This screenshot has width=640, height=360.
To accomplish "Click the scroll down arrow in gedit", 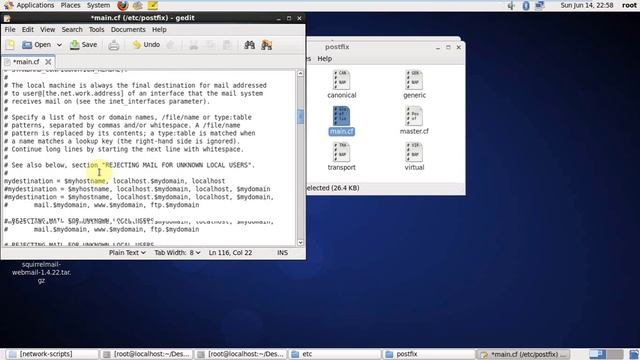I will click(x=300, y=242).
